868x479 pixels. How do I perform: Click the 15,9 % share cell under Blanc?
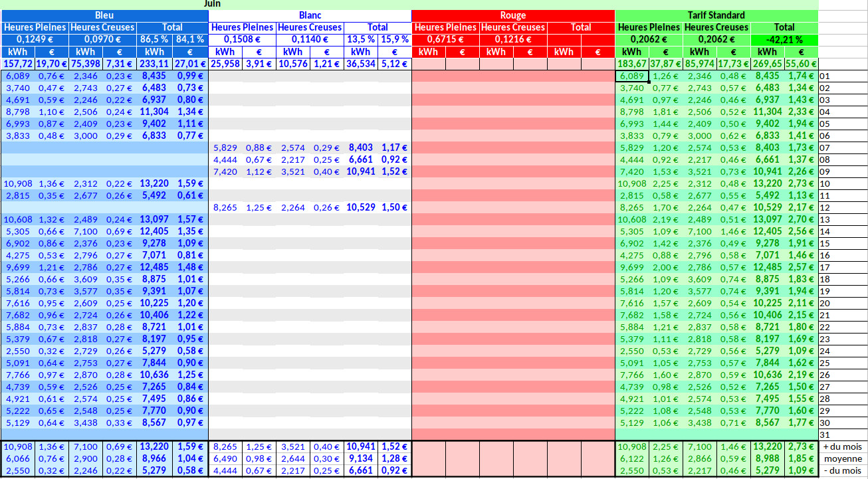coord(394,40)
